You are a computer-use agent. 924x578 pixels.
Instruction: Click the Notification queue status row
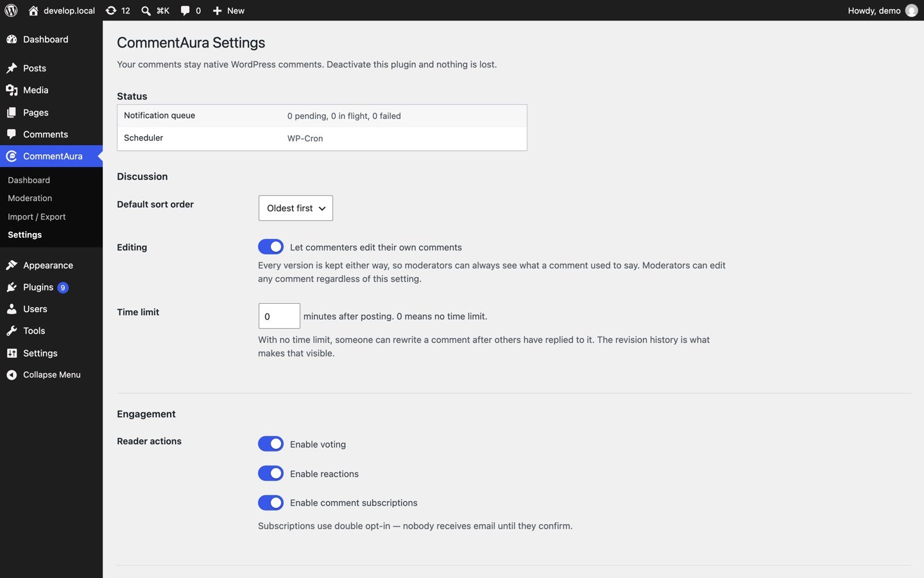coord(322,116)
